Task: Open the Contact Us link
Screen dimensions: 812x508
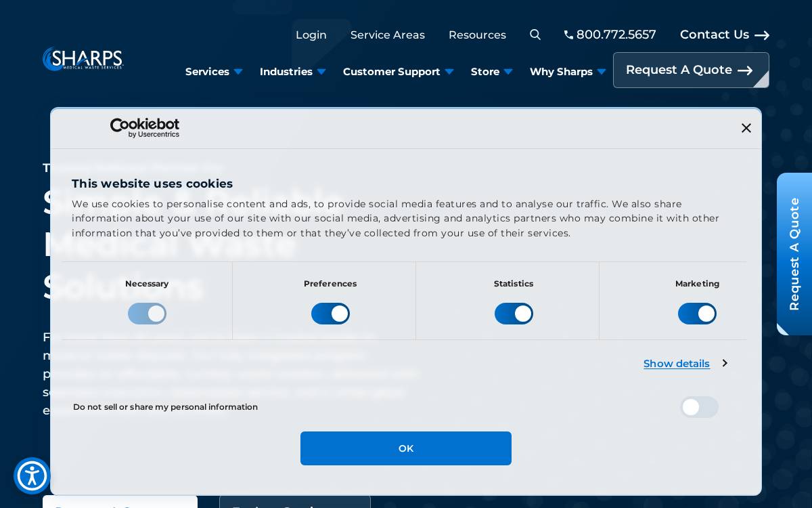Action: [724, 35]
